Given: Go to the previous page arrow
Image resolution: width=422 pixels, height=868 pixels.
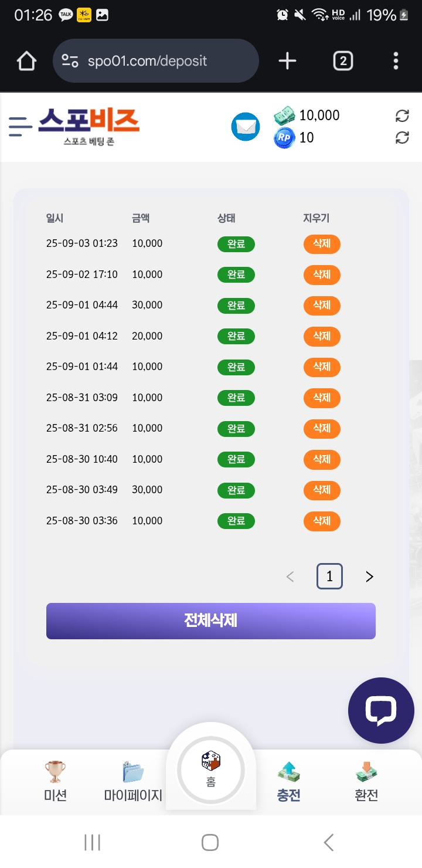Looking at the screenshot, I should tap(290, 577).
